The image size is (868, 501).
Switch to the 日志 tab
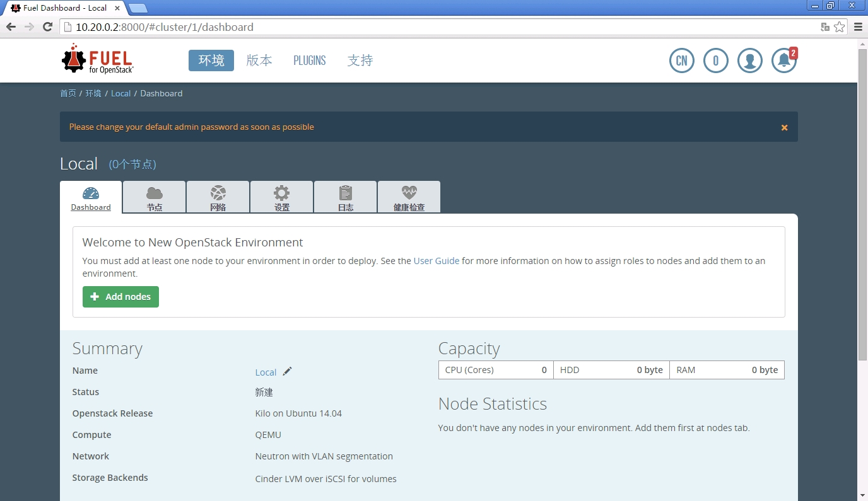click(x=346, y=197)
